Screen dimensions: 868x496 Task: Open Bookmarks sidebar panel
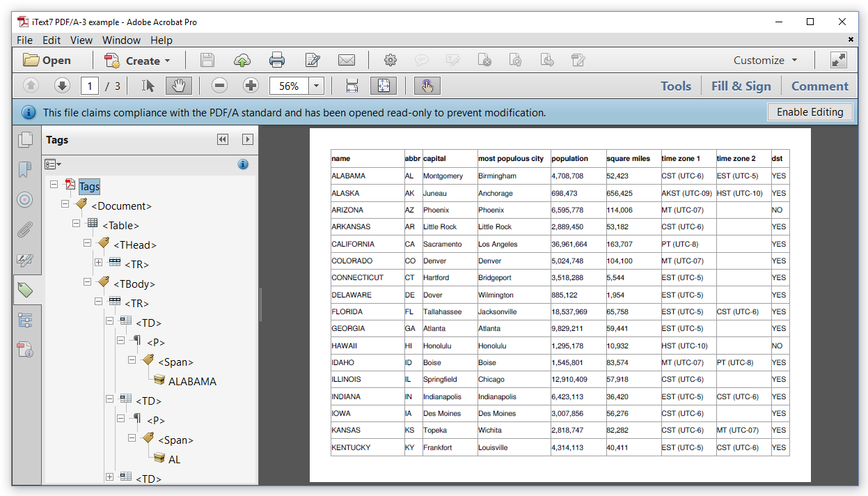25,169
